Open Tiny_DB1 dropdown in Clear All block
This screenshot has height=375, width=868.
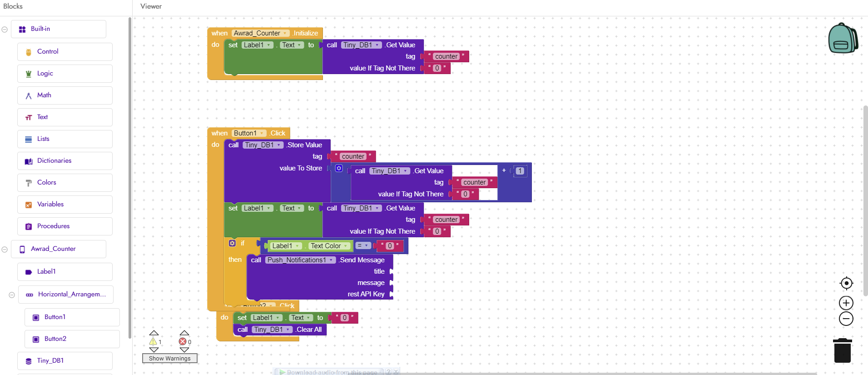272,330
